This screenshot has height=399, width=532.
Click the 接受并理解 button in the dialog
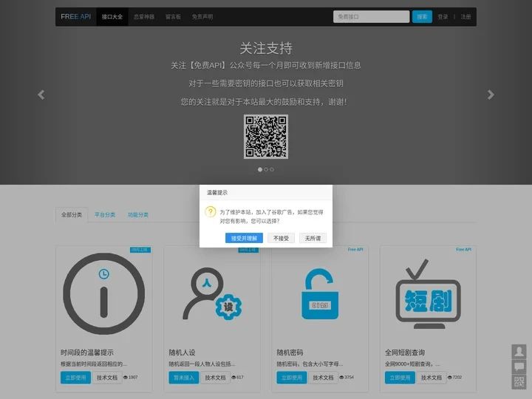(x=244, y=238)
